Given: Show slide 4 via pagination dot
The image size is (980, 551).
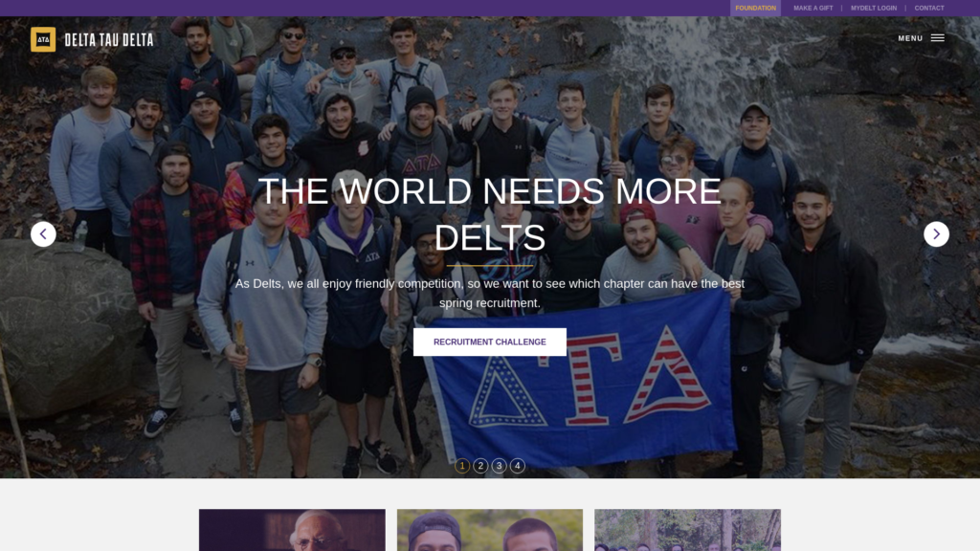Looking at the screenshot, I should tap(518, 466).
